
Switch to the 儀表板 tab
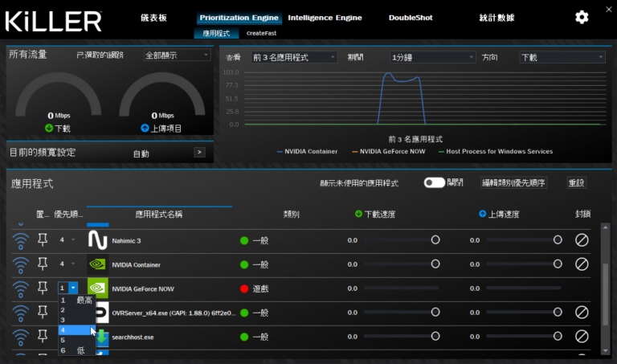(154, 18)
